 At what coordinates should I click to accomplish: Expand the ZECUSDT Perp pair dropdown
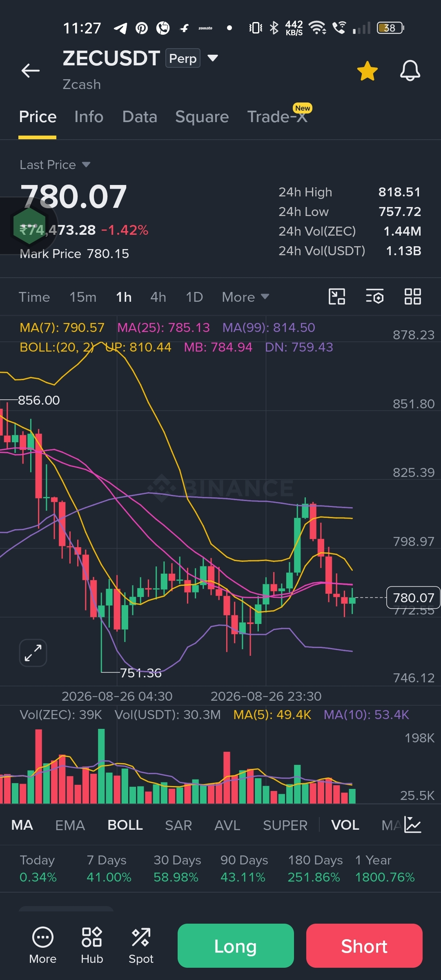coord(212,58)
